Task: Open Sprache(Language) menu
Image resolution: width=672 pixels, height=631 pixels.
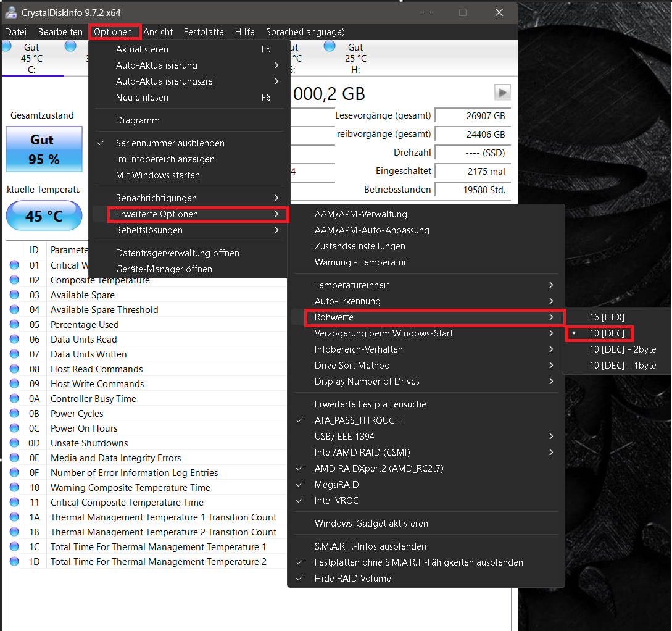Action: coord(305,31)
